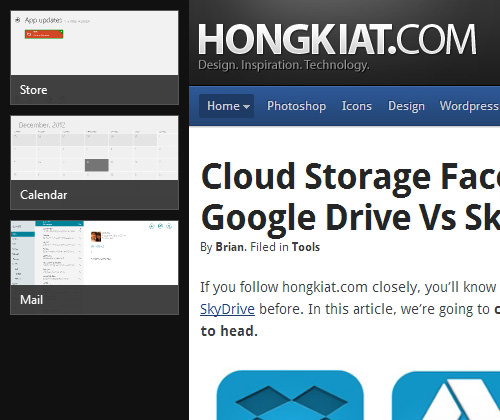Click the red app update tile in Store preview
500x420 pixels.
(44, 34)
